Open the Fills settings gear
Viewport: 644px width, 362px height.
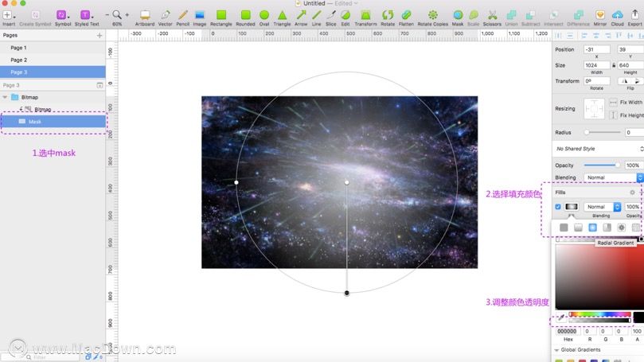(632, 192)
